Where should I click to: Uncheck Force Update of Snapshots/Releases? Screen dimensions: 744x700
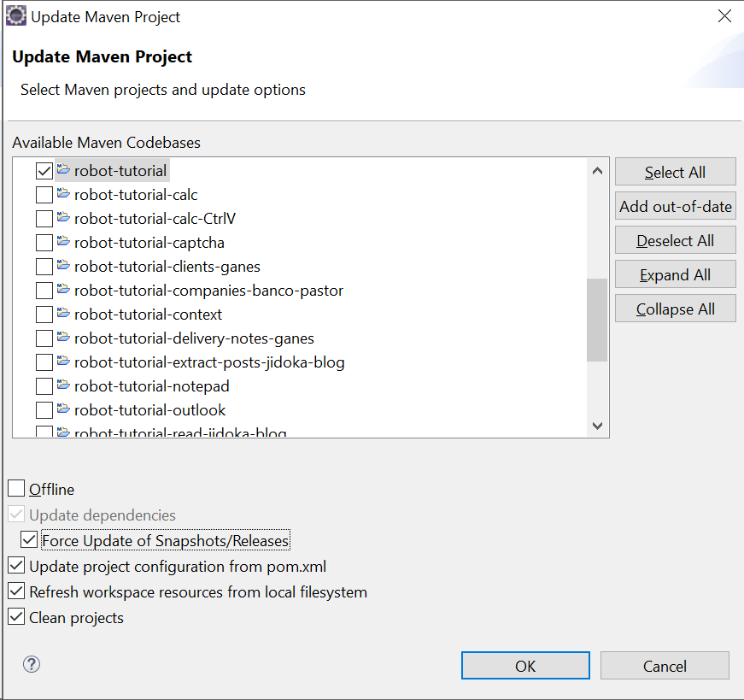click(30, 540)
